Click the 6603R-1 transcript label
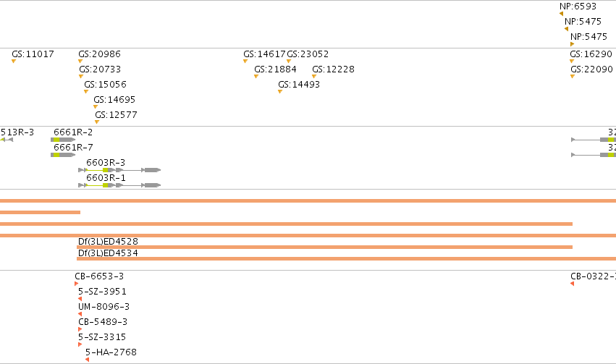 click(x=106, y=177)
